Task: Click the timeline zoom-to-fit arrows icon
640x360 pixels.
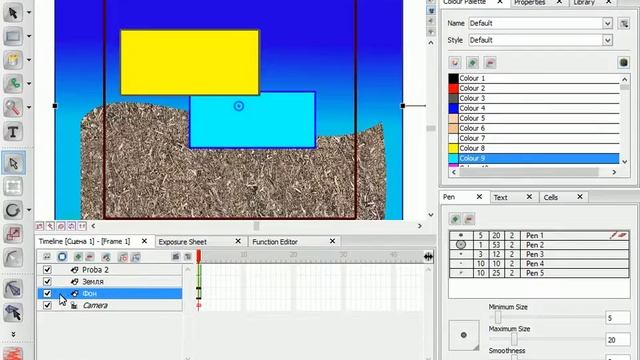Action: coord(428,256)
